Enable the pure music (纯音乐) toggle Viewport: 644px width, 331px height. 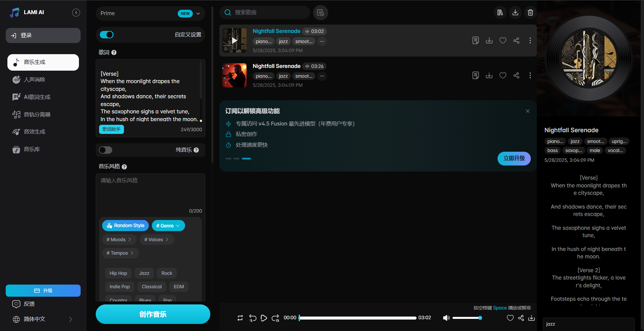[105, 150]
